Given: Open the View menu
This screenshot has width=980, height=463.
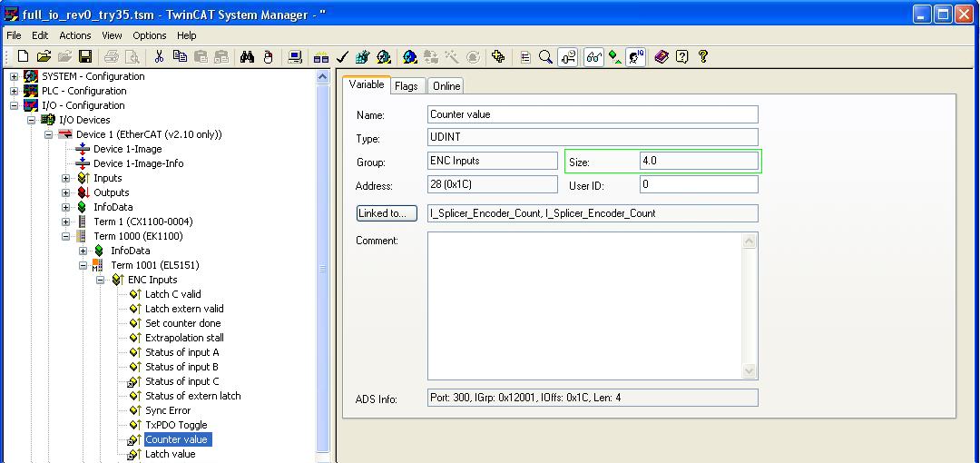Looking at the screenshot, I should [x=112, y=35].
